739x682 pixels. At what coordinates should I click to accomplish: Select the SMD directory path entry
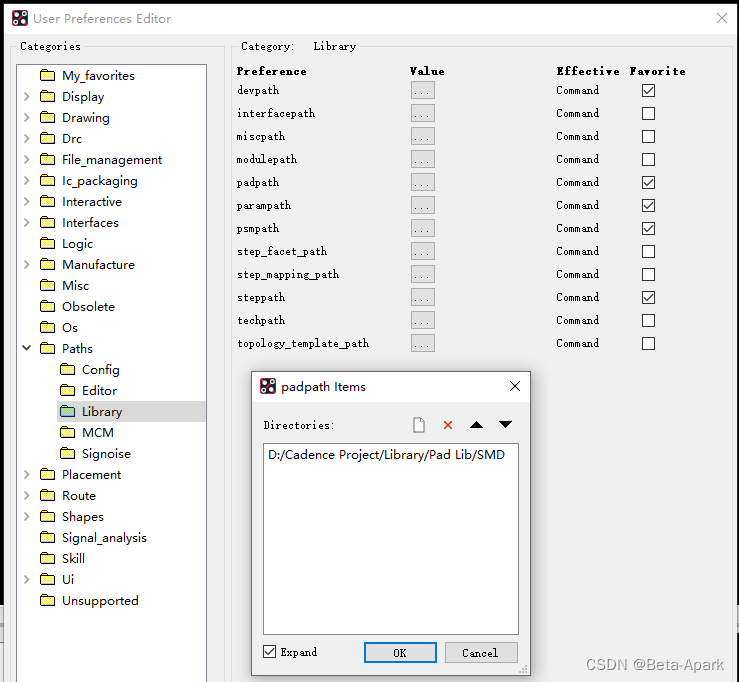pos(386,455)
